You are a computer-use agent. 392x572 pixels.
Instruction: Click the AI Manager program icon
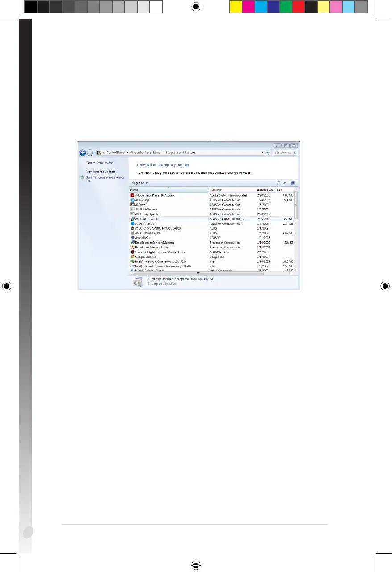(x=132, y=200)
